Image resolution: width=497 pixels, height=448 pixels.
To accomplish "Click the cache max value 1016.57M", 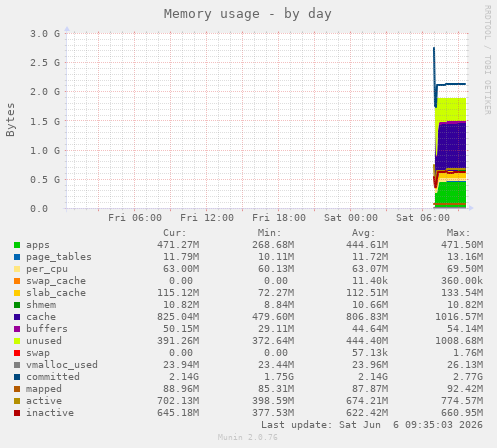I will [459, 317].
